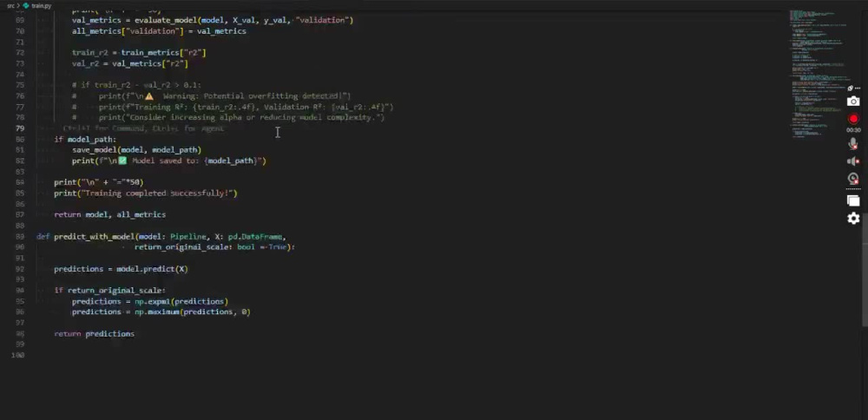Click line number 89 in gutter
Viewport: 868px width, 420px height.
tap(20, 237)
